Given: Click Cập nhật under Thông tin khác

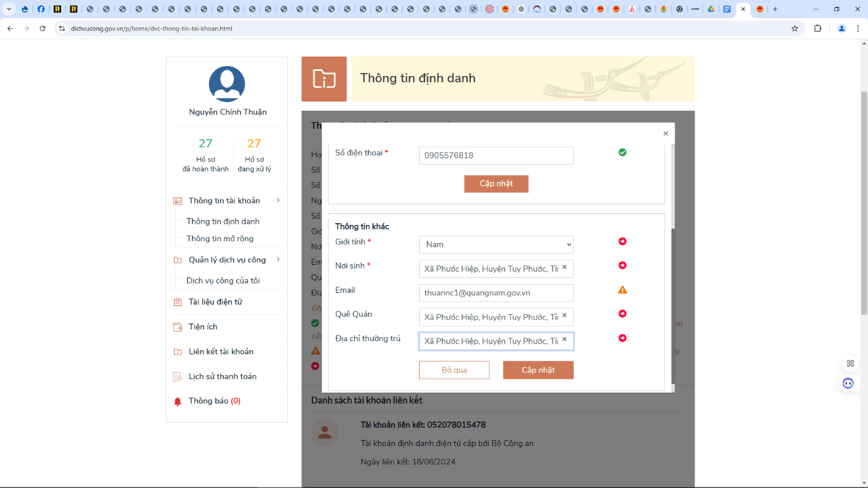Looking at the screenshot, I should point(538,370).
